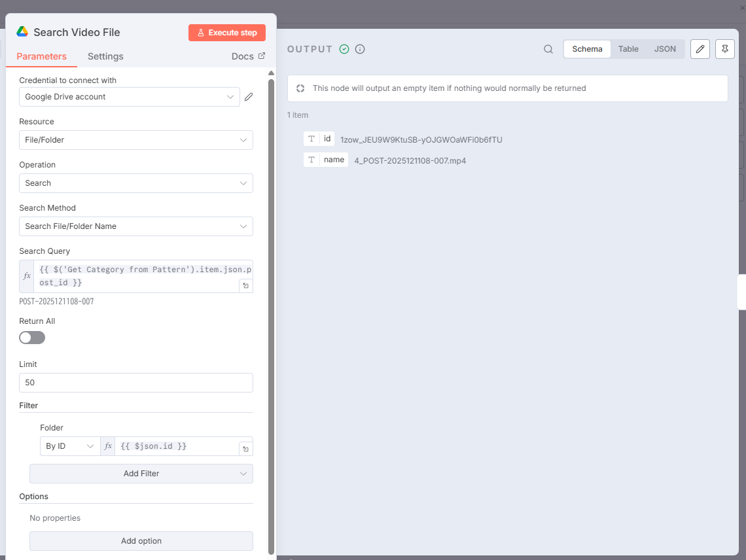Expand the Operation dropdown
746x560 pixels.
(136, 183)
